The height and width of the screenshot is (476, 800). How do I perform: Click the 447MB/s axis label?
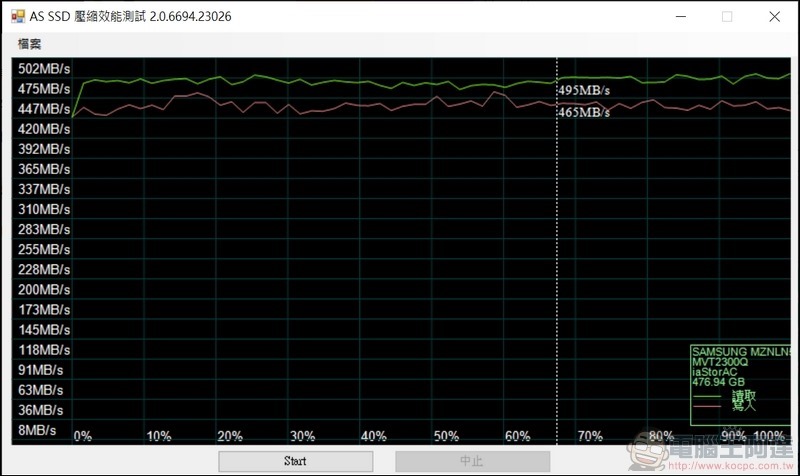point(44,109)
